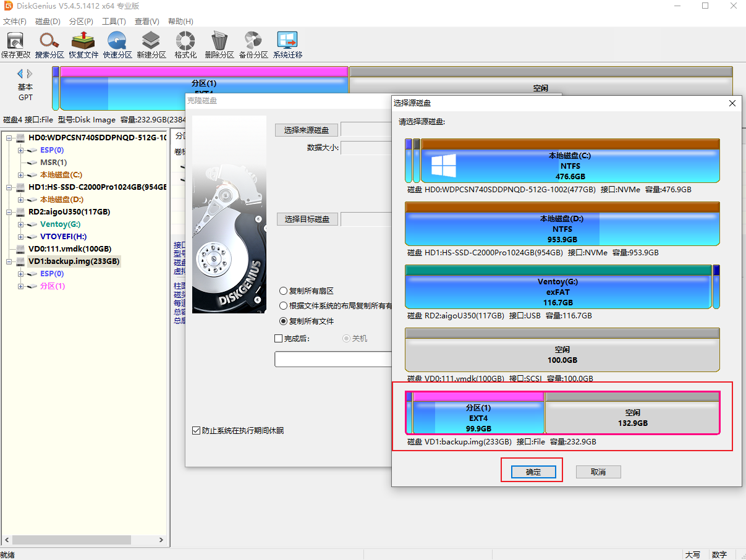Select VD1:backup.img(233GB) tree row

pyautogui.click(x=74, y=261)
